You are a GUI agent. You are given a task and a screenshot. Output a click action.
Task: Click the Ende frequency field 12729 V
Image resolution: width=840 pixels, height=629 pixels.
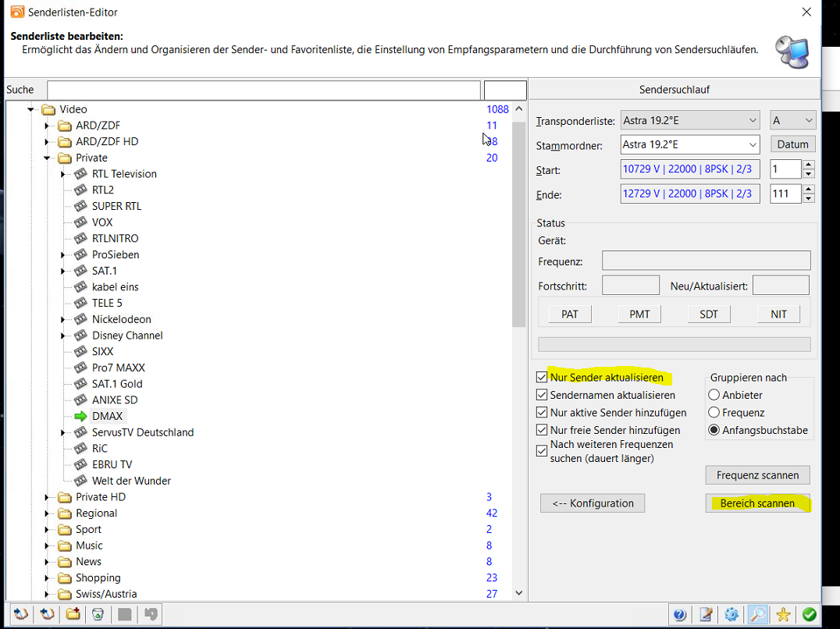(x=690, y=194)
